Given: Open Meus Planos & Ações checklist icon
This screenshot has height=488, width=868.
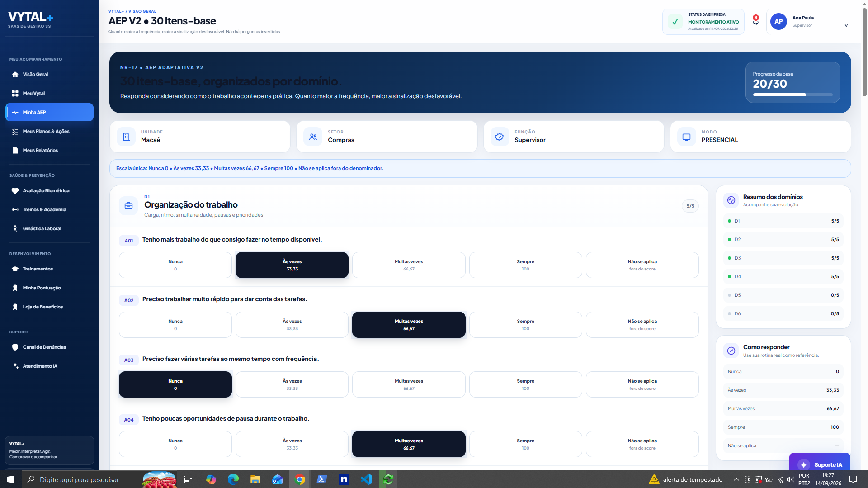Looking at the screenshot, I should 15,131.
